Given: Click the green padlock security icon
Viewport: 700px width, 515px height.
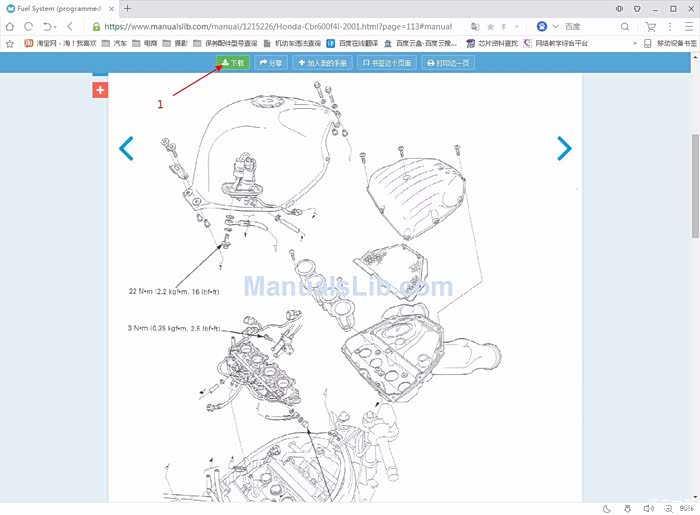Looking at the screenshot, I should pos(96,27).
